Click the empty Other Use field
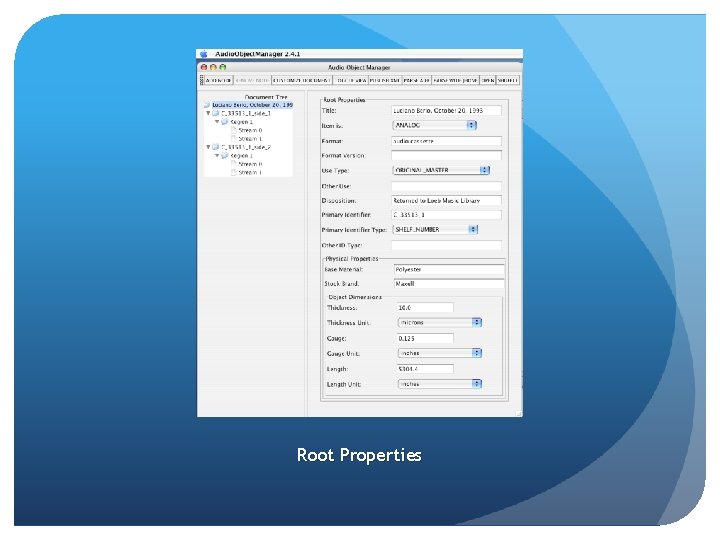The width and height of the screenshot is (720, 540). pos(446,186)
